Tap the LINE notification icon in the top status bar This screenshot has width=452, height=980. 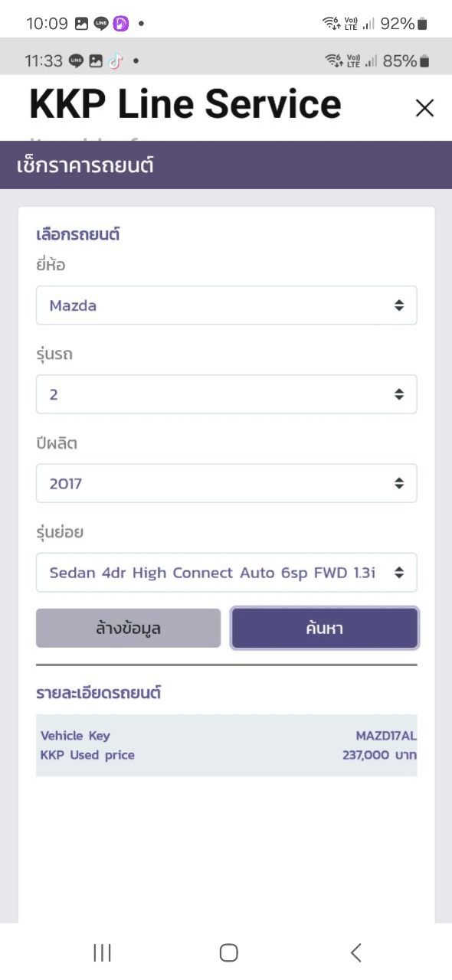[101, 24]
